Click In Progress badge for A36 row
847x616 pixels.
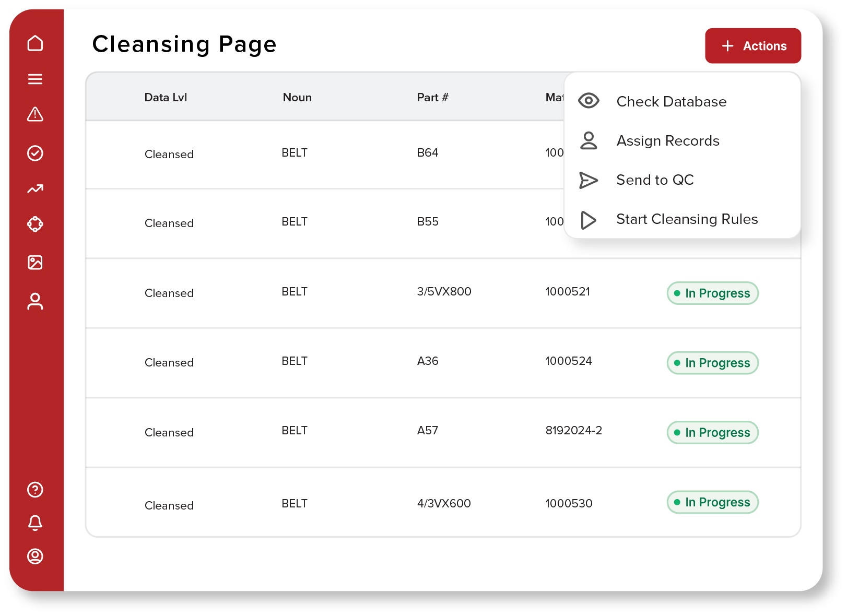712,363
